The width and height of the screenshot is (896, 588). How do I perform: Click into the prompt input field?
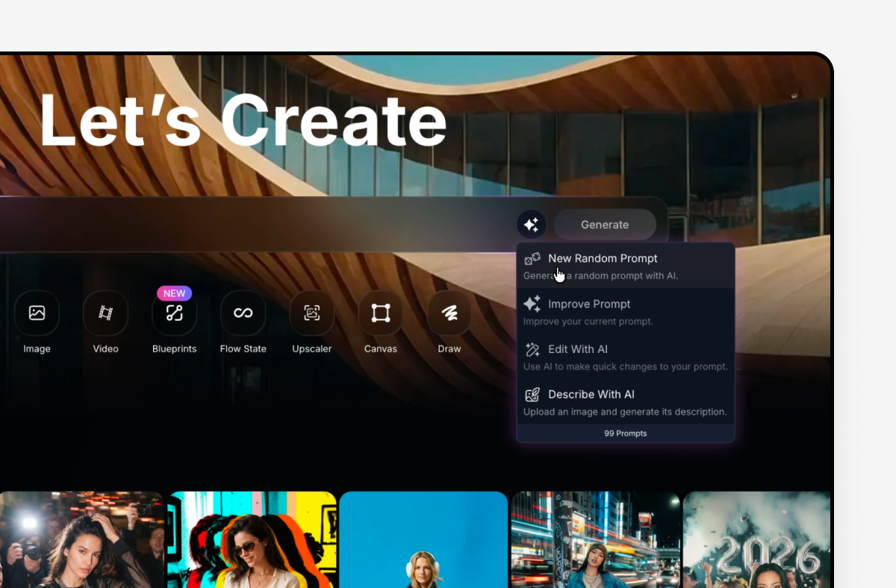pyautogui.click(x=254, y=225)
